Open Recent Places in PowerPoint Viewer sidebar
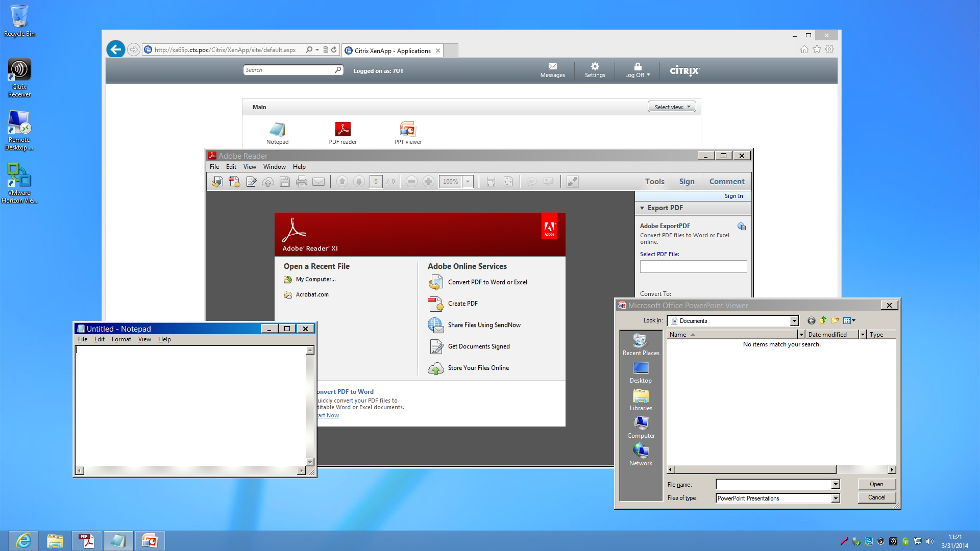The image size is (980, 551). tap(641, 344)
